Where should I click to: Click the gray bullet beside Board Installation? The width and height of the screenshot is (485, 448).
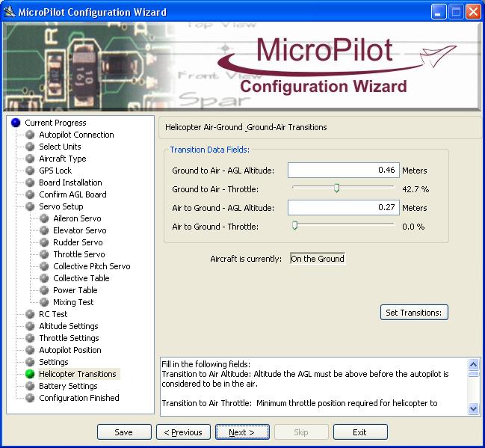30,182
